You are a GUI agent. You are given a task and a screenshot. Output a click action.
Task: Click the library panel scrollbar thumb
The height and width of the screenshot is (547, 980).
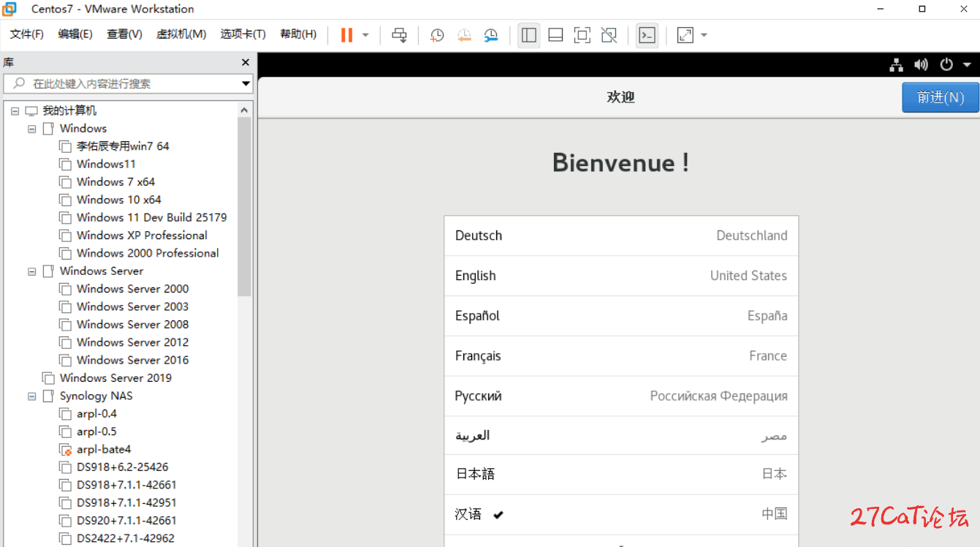(x=245, y=206)
